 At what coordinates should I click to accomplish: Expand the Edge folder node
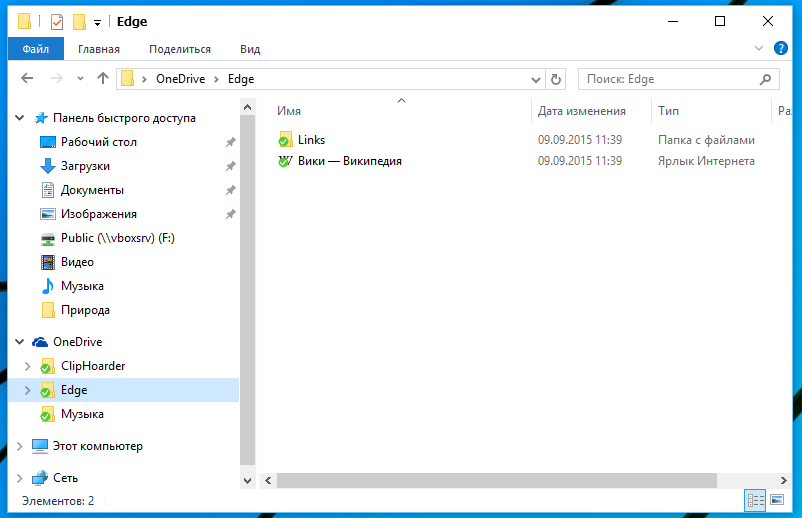pyautogui.click(x=28, y=390)
